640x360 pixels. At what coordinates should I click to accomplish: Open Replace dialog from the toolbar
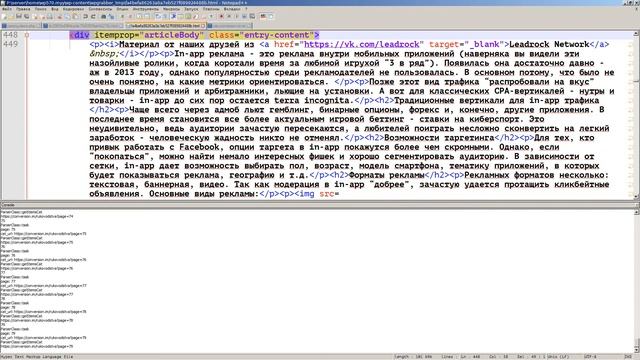pos(111,16)
